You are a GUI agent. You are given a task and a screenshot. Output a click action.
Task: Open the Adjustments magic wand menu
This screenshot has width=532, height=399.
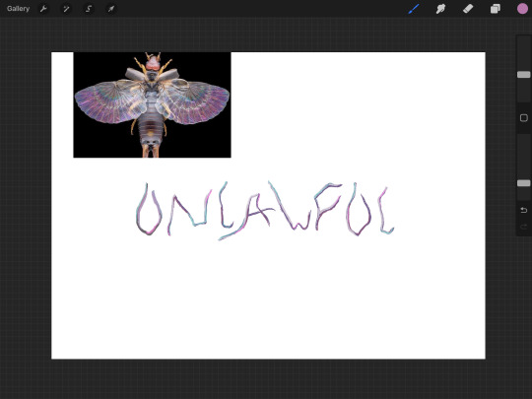pyautogui.click(x=66, y=9)
